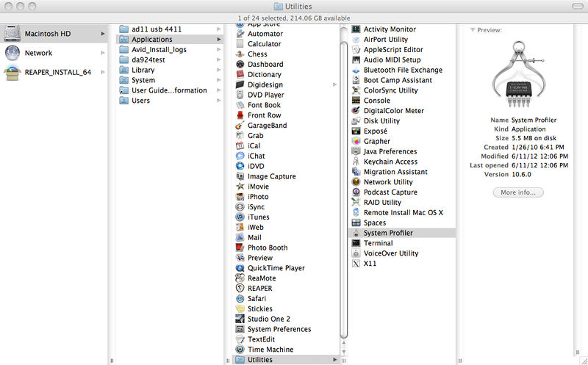Click the DVD Player entry
The width and height of the screenshot is (588, 365).
(265, 95)
